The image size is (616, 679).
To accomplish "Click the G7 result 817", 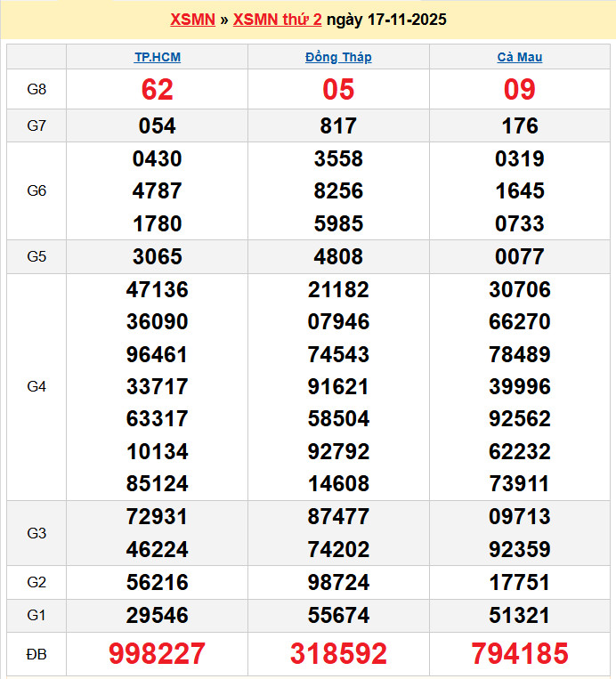I will coord(338,126).
